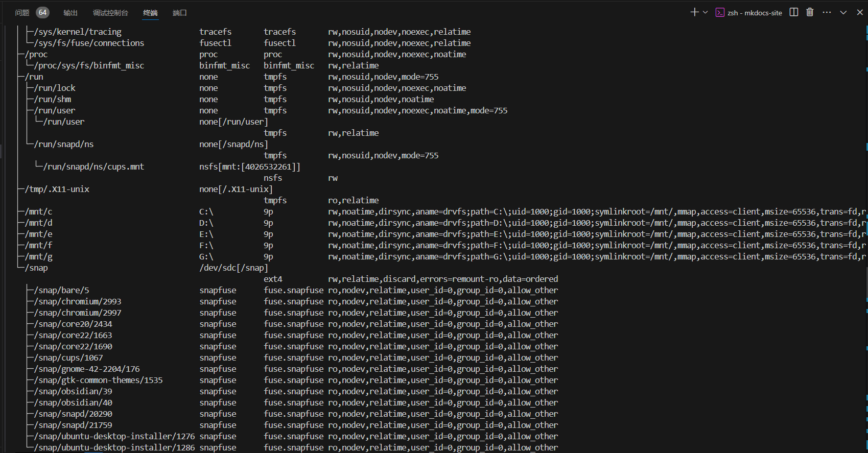Select the zsh - mkdocs-site terminal label
Screen dimensions: 868x453
[755, 13]
